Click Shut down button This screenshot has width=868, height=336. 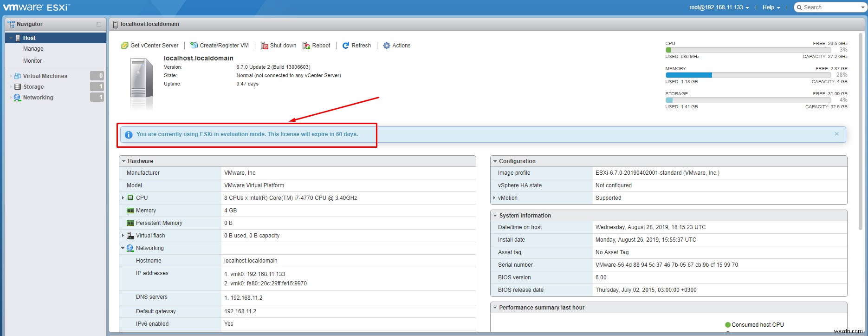click(x=279, y=46)
